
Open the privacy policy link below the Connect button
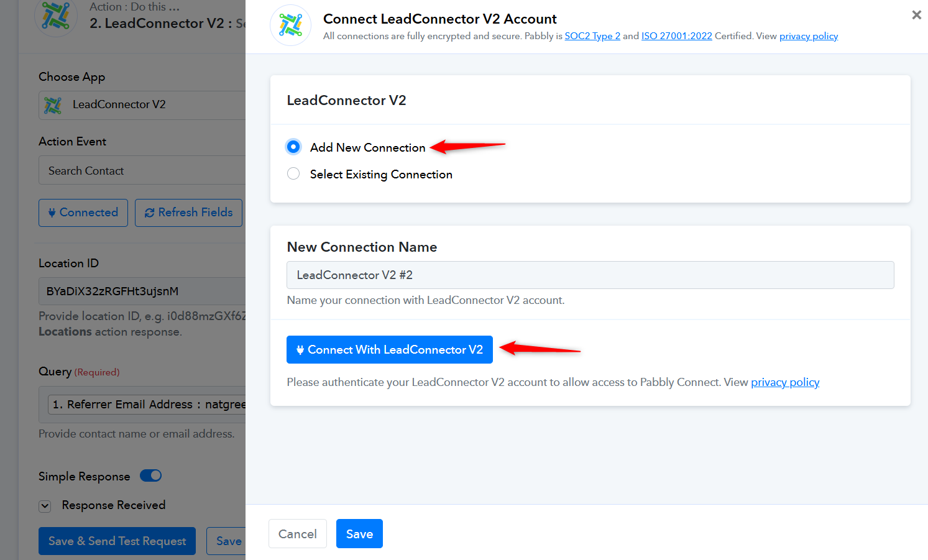coord(785,382)
